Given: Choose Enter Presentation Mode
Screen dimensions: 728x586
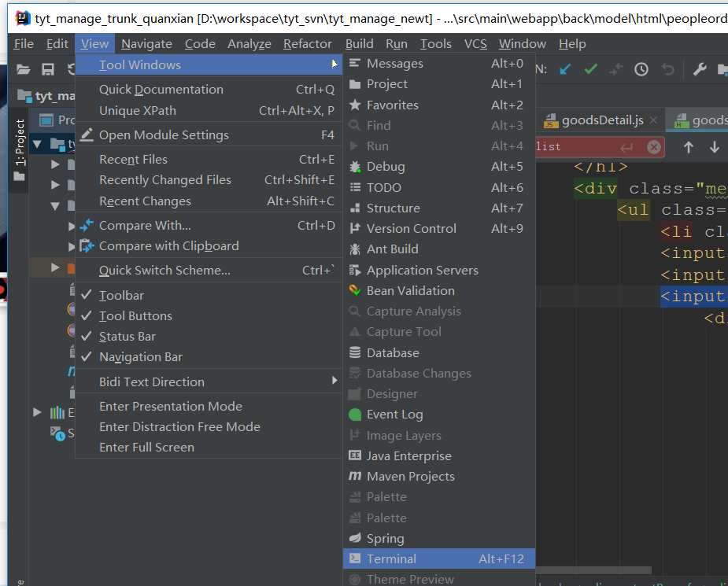Looking at the screenshot, I should (x=209, y=406).
